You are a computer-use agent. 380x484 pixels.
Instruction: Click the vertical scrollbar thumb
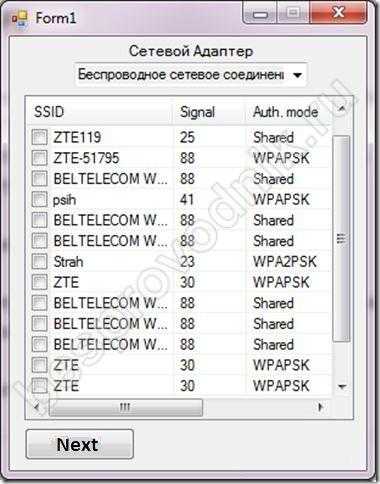[x=341, y=239]
